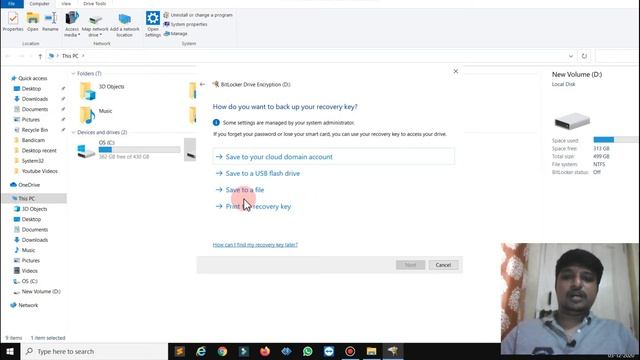Open File Explorer from the taskbar
This screenshot has height=360, width=640.
371,351
